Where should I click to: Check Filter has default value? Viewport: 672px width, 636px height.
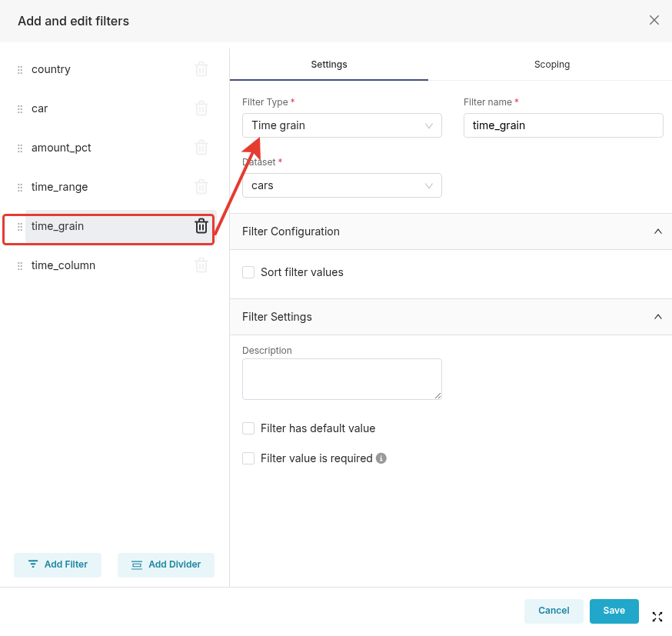coord(248,428)
